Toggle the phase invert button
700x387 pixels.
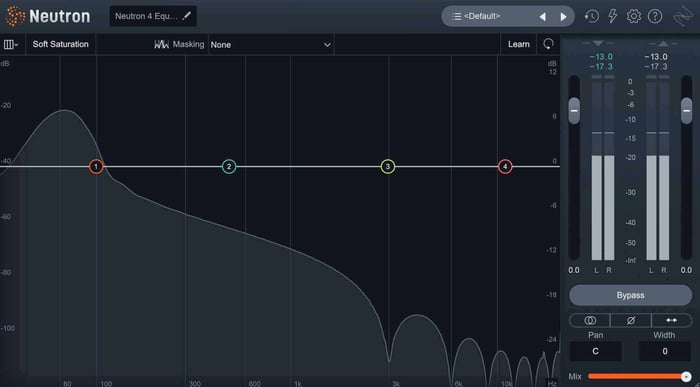click(x=630, y=320)
